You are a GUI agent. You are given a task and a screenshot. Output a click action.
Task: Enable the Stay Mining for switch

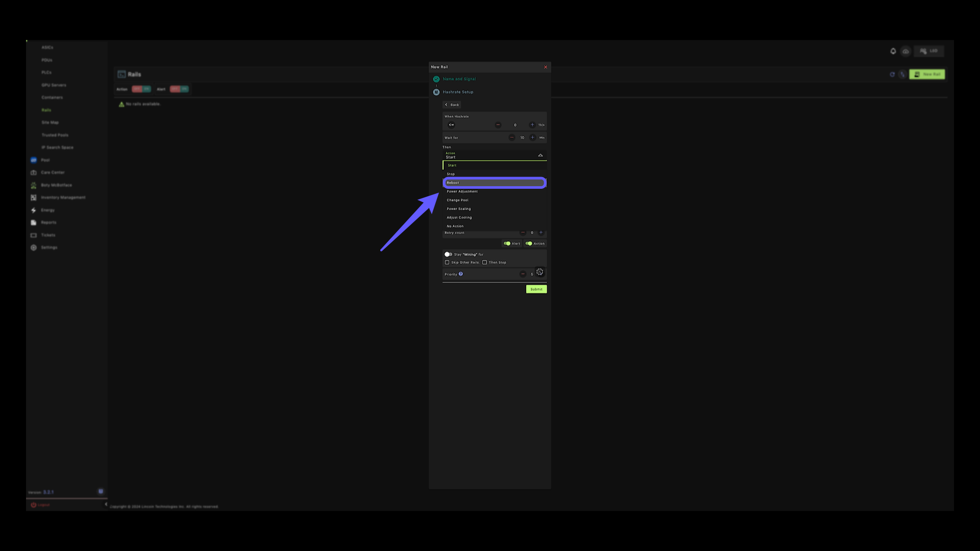pyautogui.click(x=448, y=255)
